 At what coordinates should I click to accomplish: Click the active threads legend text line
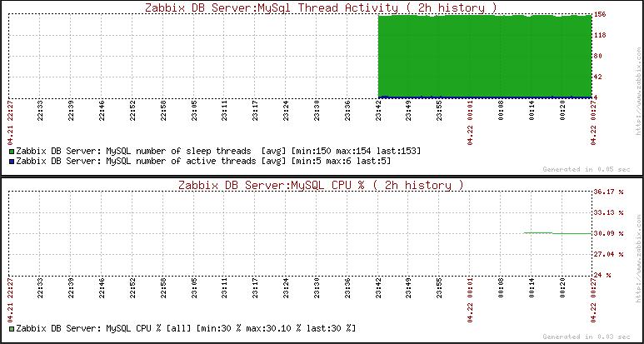[x=203, y=162]
